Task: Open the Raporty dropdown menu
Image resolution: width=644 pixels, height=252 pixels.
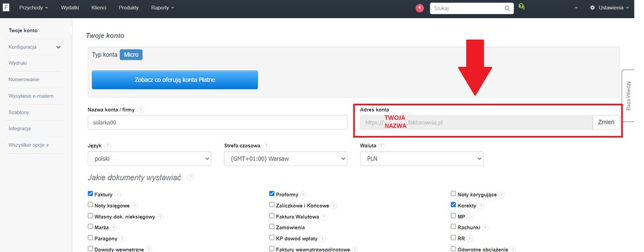Action: point(162,8)
